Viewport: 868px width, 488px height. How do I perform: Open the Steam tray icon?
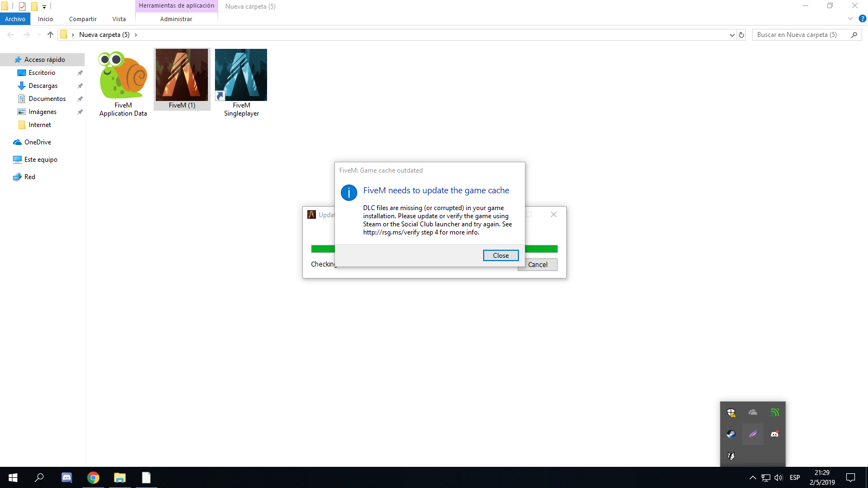coord(731,434)
